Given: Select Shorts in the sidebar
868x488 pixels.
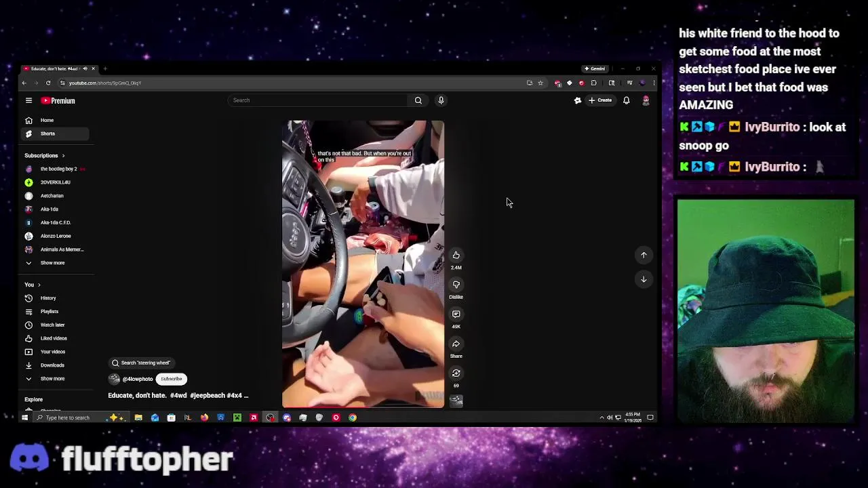Looking at the screenshot, I should [x=54, y=134].
